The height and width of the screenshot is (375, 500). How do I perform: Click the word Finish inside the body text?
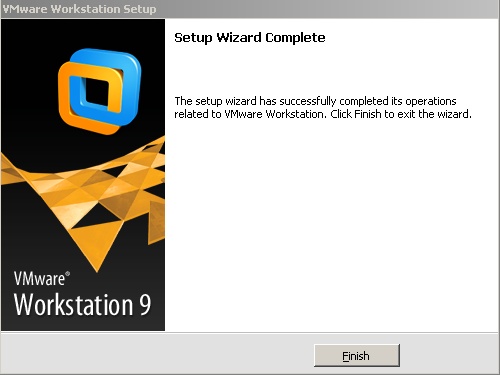coord(367,114)
